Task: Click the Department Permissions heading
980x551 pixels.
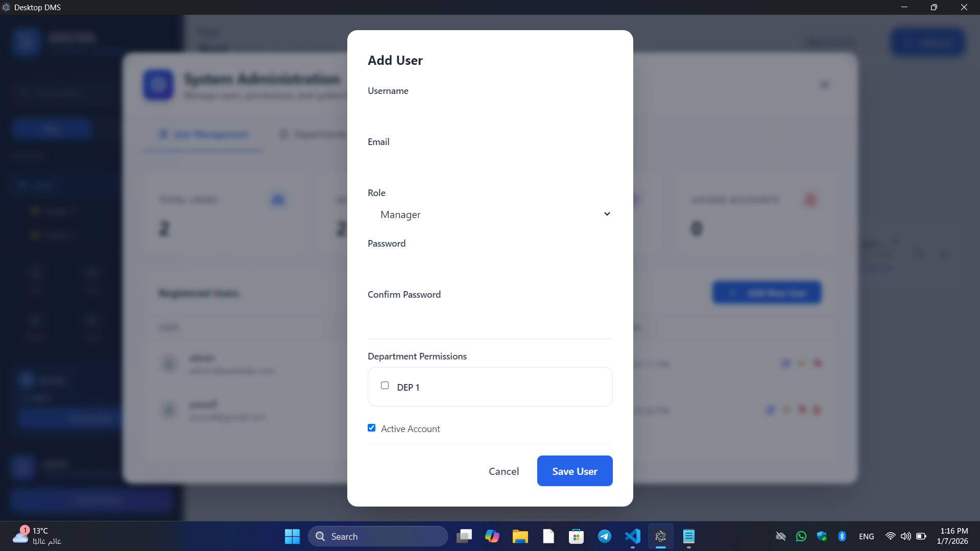Action: [417, 356]
